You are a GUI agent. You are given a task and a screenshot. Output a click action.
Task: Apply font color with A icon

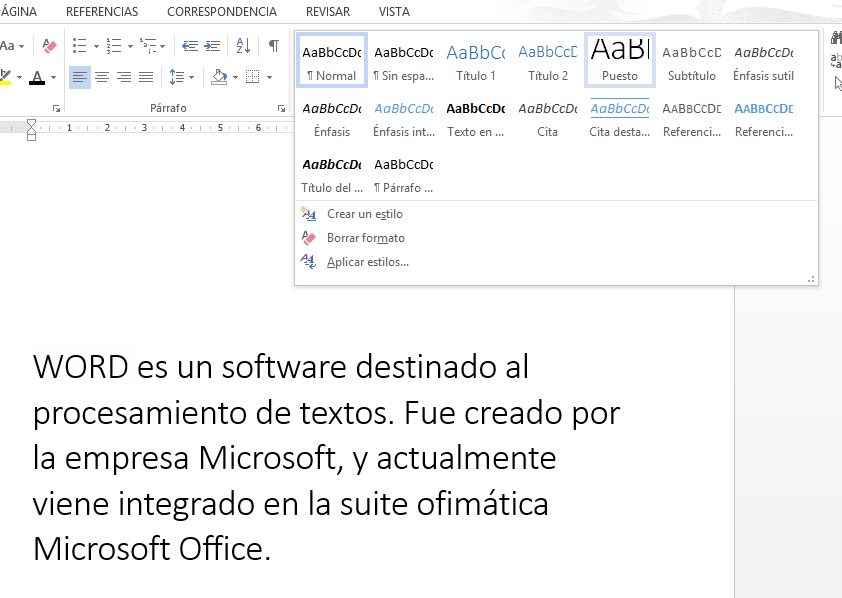(x=37, y=77)
